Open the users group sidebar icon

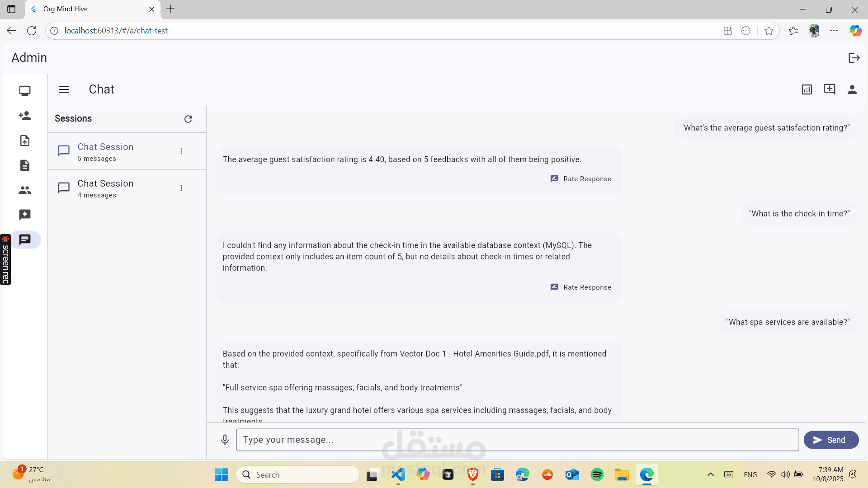[25, 190]
